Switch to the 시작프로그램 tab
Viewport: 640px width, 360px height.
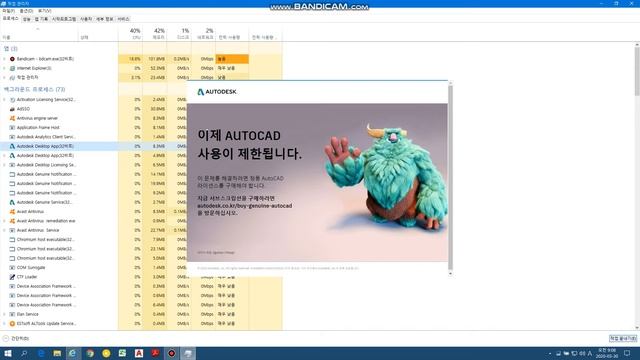[64, 19]
